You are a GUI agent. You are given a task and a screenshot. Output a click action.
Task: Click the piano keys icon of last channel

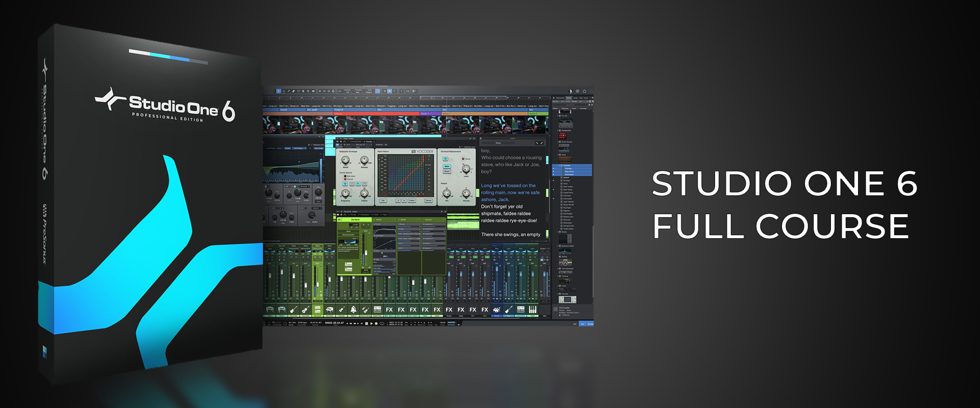[532, 310]
